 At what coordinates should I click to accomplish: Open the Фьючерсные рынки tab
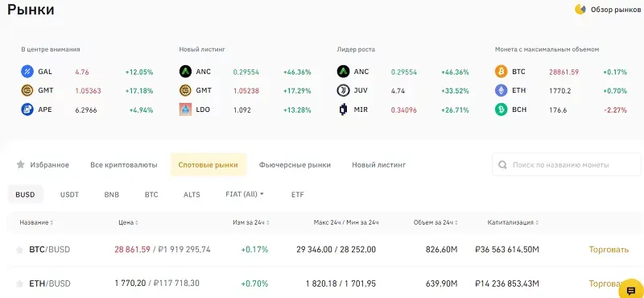pos(295,165)
